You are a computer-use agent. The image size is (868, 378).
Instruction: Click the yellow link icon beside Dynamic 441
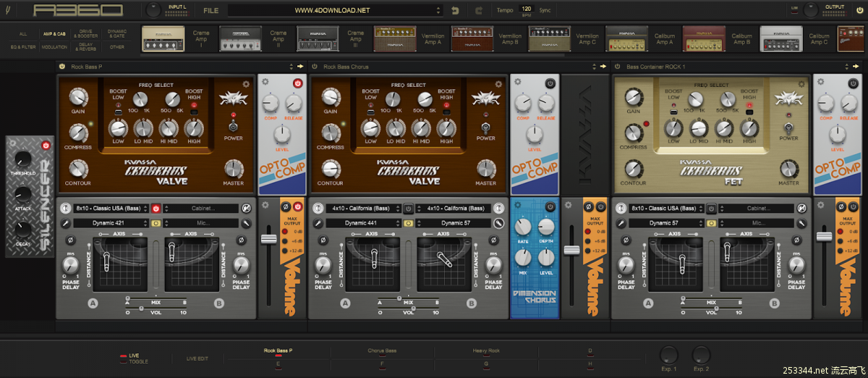pyautogui.click(x=409, y=223)
